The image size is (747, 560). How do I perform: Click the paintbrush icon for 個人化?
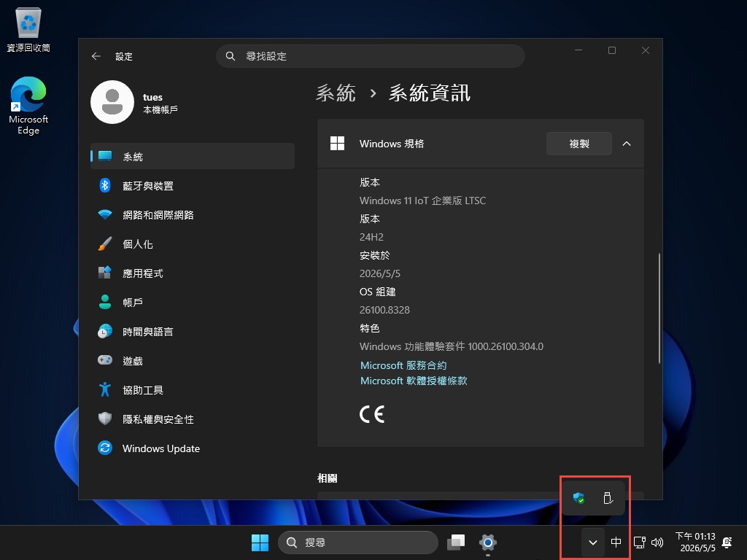105,244
